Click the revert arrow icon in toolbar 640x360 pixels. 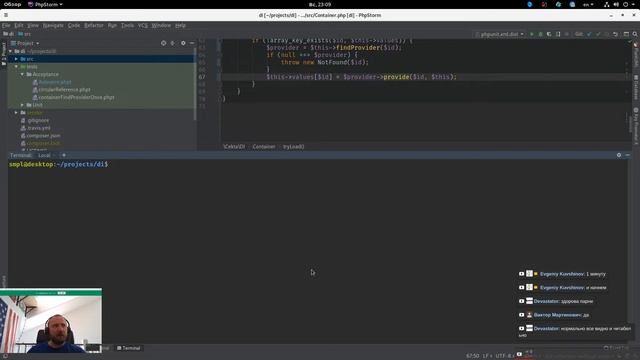point(616,34)
